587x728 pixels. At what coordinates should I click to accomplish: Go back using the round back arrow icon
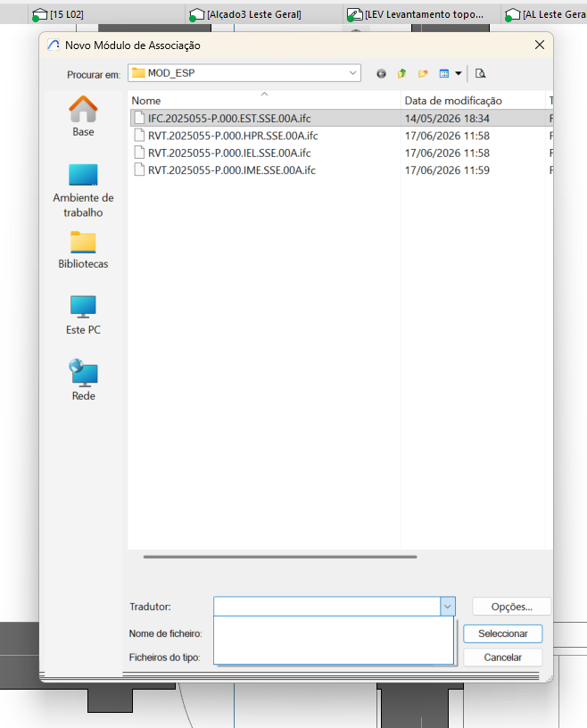[381, 74]
